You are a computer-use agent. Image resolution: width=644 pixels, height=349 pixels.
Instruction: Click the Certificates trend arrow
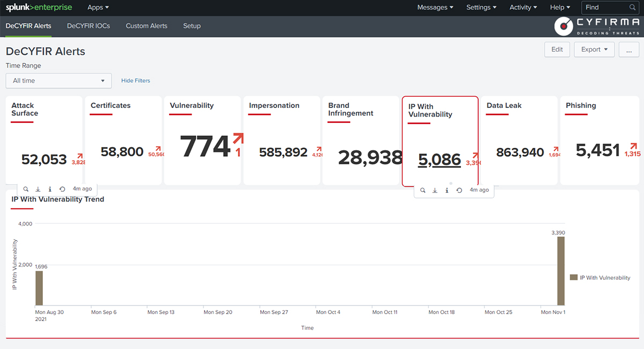point(158,149)
